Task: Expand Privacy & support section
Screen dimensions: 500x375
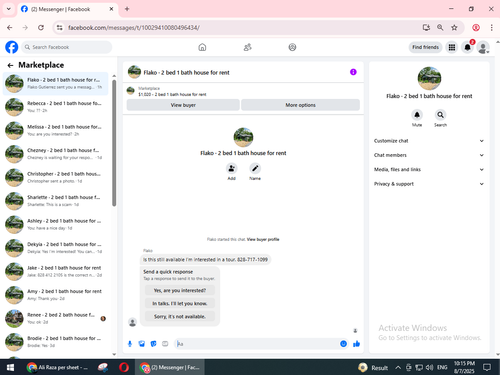Action: [x=429, y=184]
